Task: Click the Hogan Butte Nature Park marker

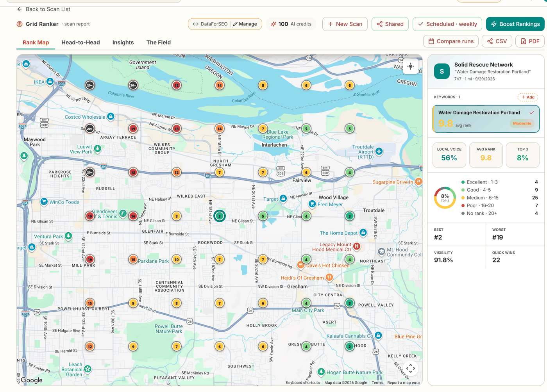Action: (x=321, y=372)
